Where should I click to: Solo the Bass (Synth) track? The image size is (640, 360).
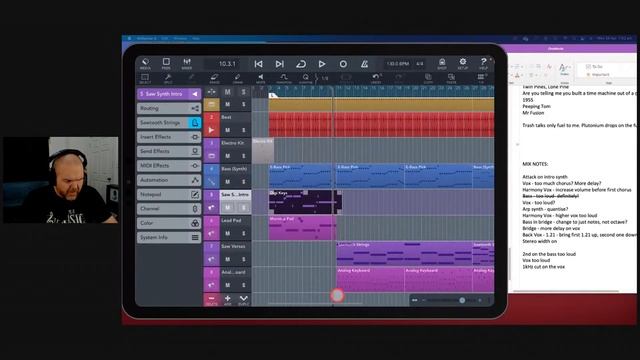pyautogui.click(x=244, y=182)
